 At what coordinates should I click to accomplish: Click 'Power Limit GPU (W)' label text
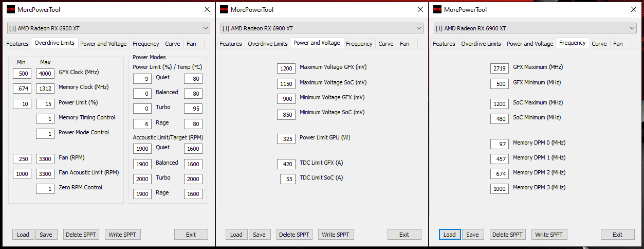click(325, 137)
